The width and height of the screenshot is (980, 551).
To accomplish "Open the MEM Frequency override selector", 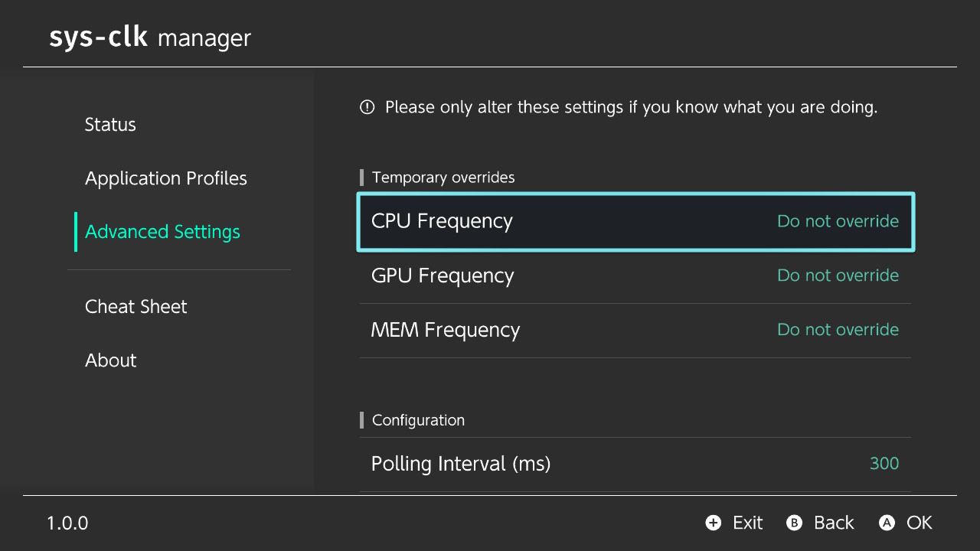I will pyautogui.click(x=635, y=329).
